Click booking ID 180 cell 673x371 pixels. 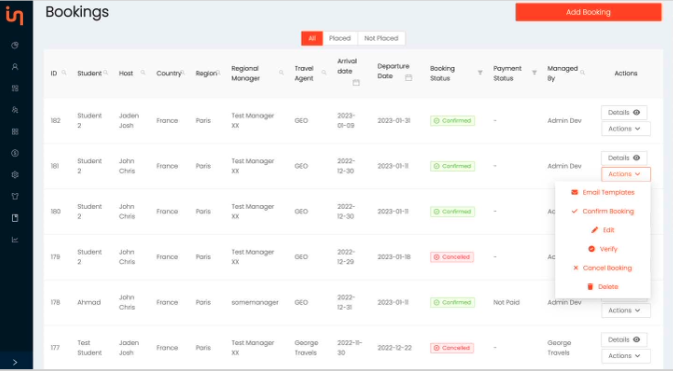(55, 212)
